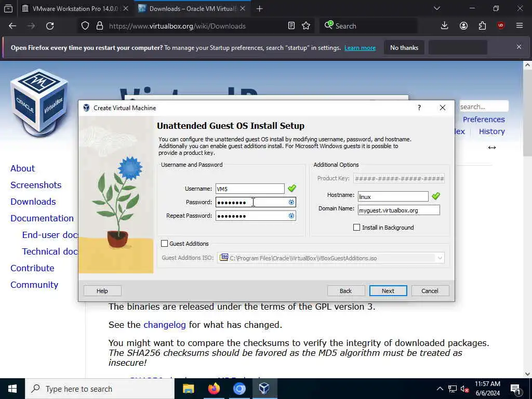532x399 pixels.
Task: Open the History link on the webpage
Action: 491,131
